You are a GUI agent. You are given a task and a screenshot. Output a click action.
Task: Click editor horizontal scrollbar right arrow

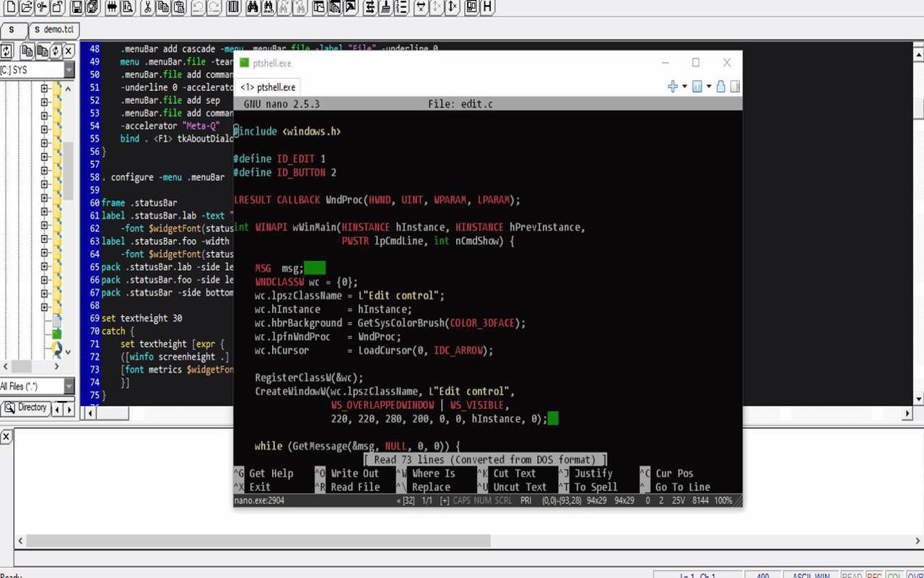pyautogui.click(x=907, y=413)
